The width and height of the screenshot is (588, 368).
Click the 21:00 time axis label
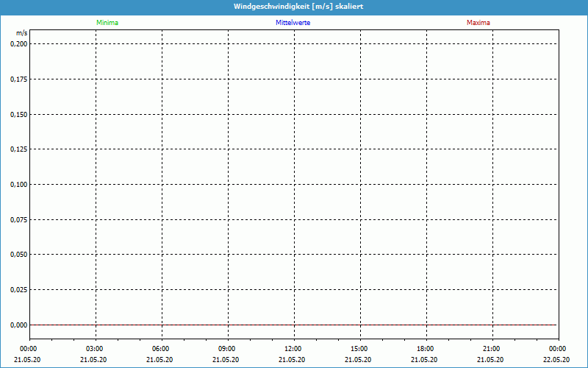pos(491,349)
